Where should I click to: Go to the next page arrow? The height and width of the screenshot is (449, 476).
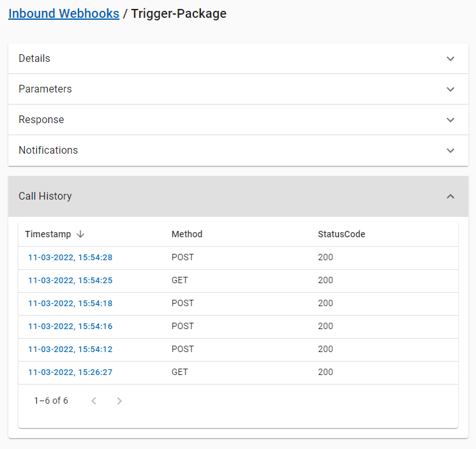(119, 401)
